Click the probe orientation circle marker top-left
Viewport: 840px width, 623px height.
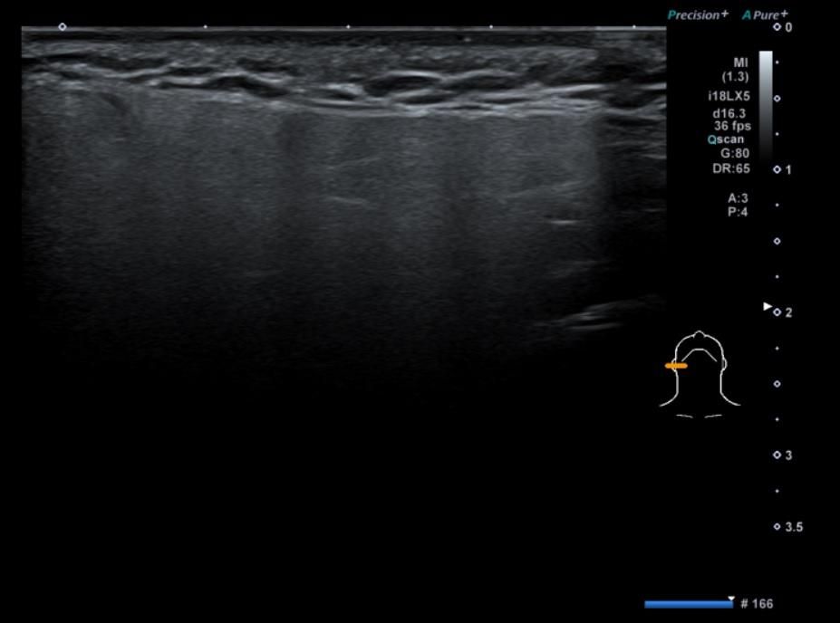click(63, 27)
